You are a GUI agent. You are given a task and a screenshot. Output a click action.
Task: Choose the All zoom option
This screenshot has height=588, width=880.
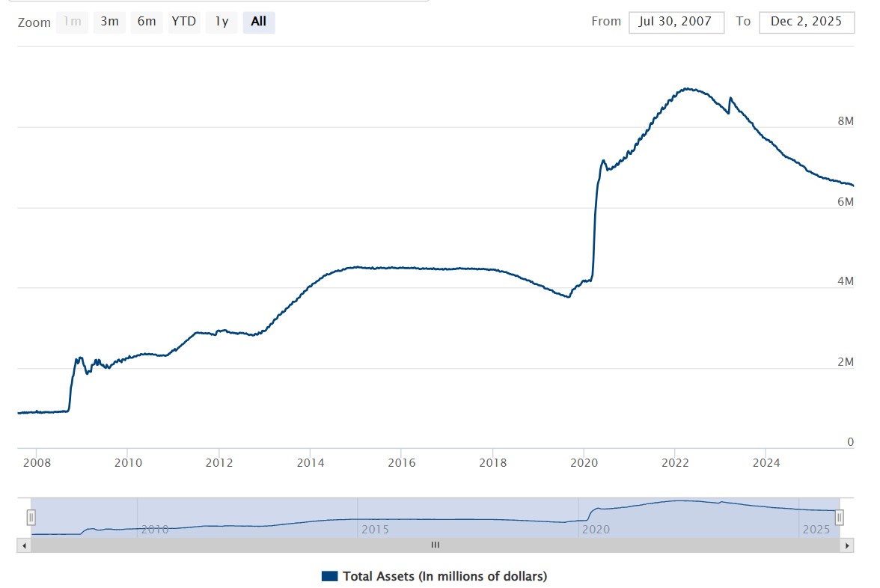click(259, 22)
